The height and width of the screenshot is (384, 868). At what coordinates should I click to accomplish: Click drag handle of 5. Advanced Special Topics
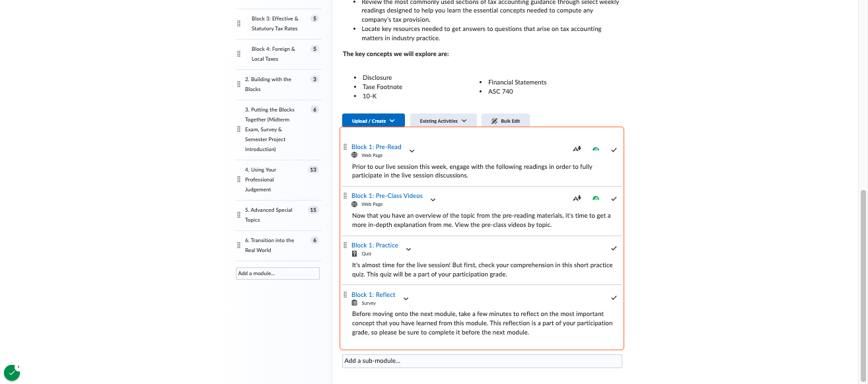[x=238, y=215]
